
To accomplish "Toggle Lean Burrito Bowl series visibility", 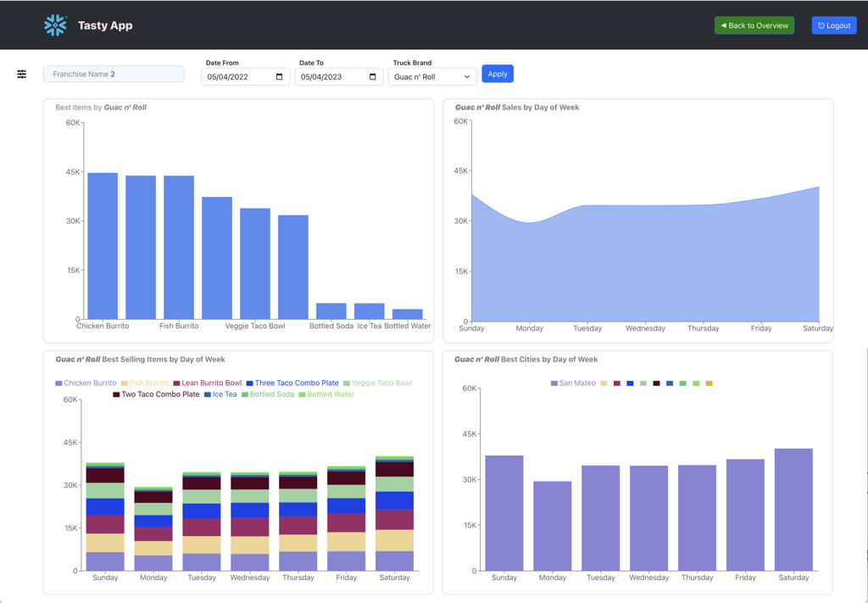I will tap(208, 383).
